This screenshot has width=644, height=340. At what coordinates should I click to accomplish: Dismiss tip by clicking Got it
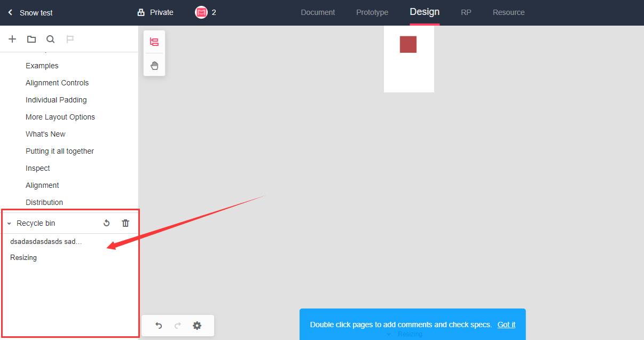[506, 325]
